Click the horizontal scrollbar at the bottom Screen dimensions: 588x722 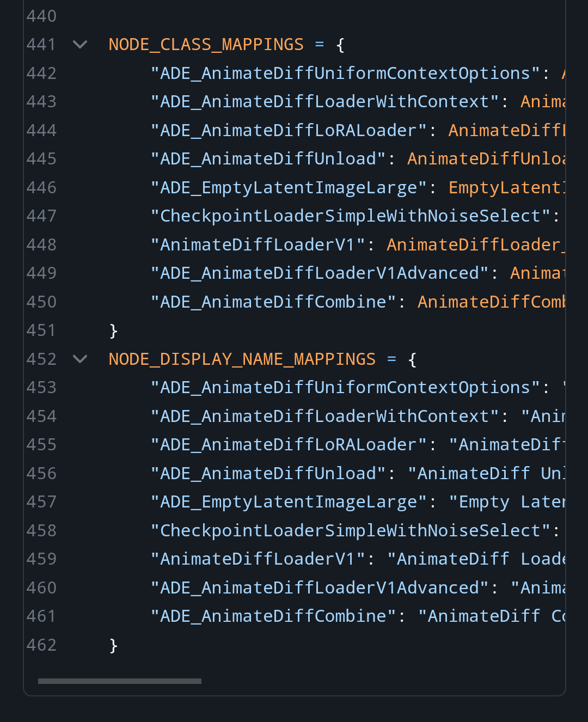119,681
